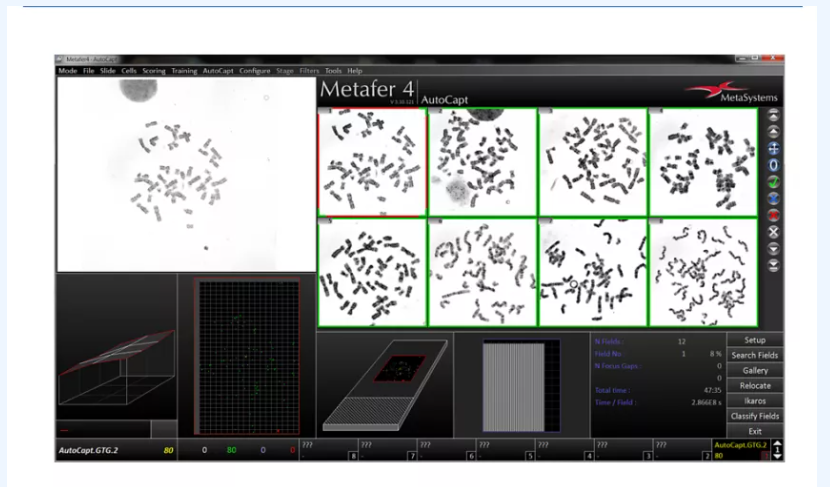Click green 80 accepted count value
This screenshot has height=487, width=830.
pos(231,450)
